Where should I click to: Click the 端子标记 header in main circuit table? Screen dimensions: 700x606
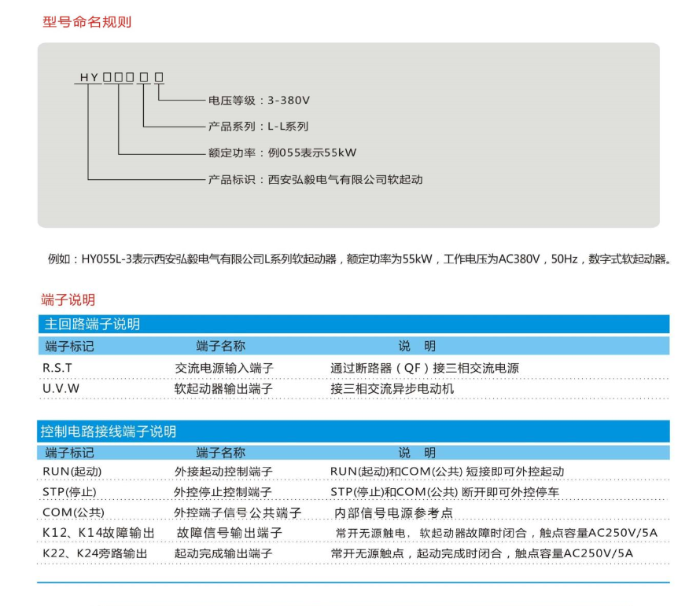click(x=69, y=346)
